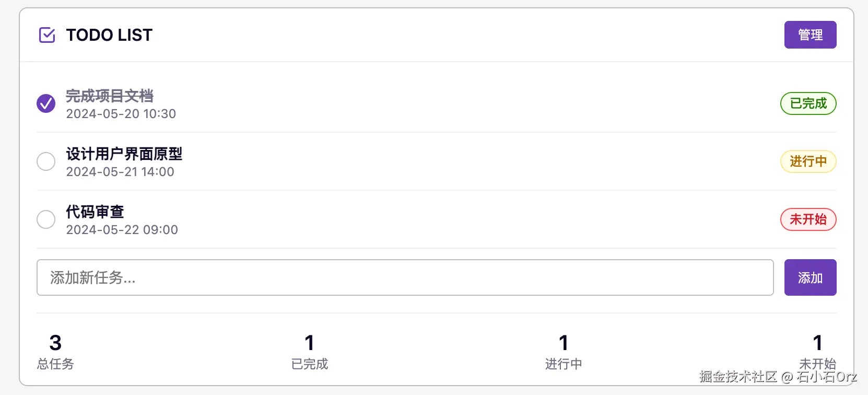Mark 设计用户界面原型 task as done
Screen dimensions: 868x395
click(46, 161)
